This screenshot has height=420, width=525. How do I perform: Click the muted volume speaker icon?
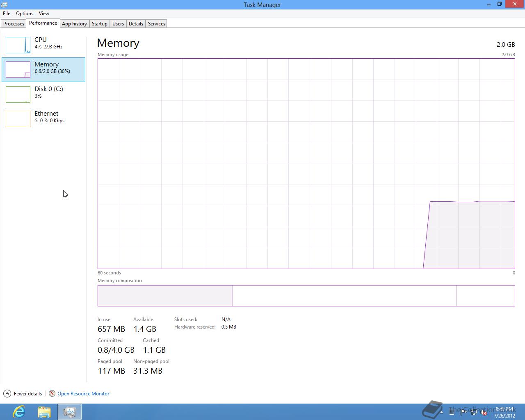coord(483,412)
